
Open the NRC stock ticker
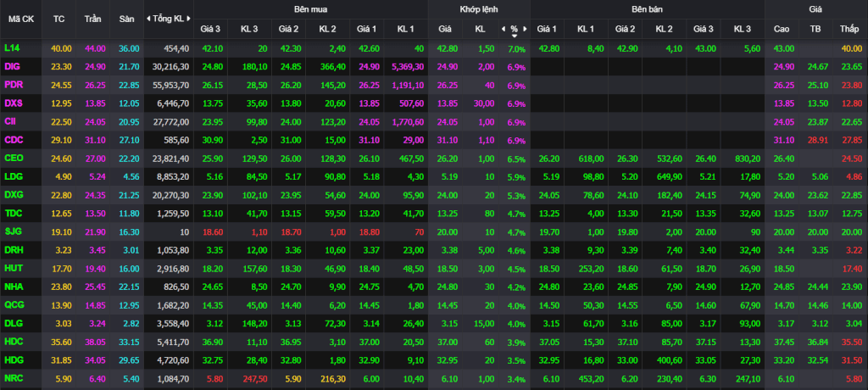pyautogui.click(x=13, y=379)
